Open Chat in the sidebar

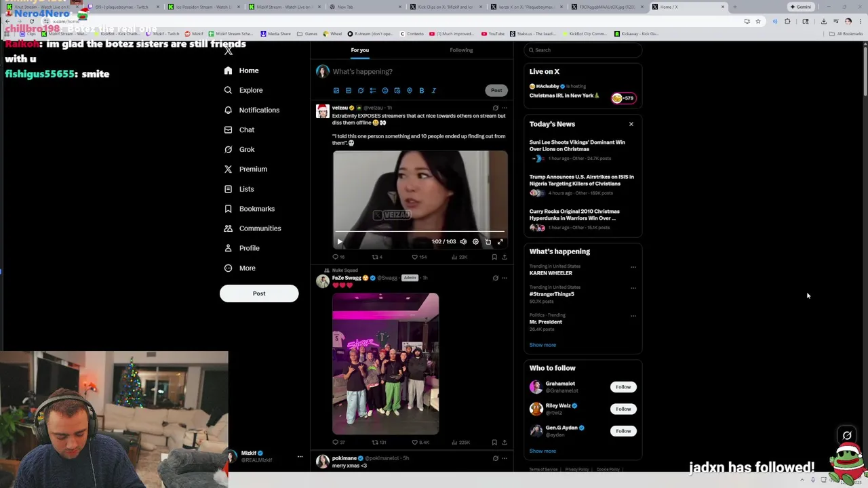click(x=239, y=129)
